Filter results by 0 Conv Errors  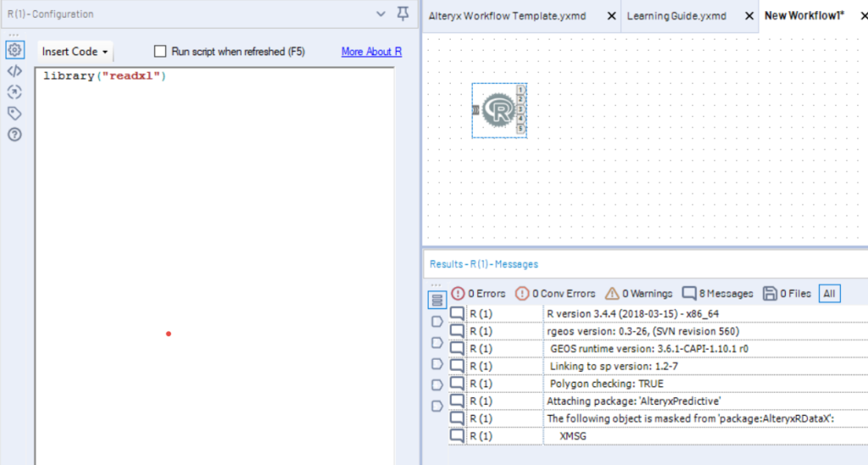pos(555,294)
